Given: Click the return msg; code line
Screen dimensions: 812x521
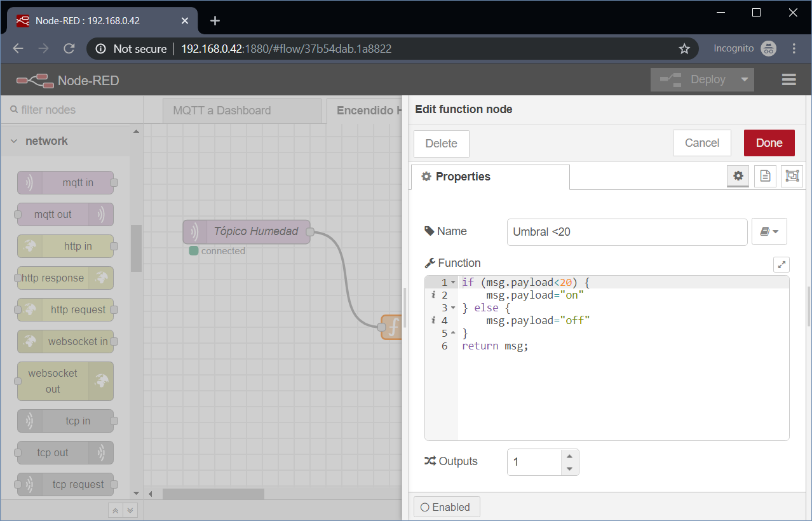Looking at the screenshot, I should click(x=495, y=346).
